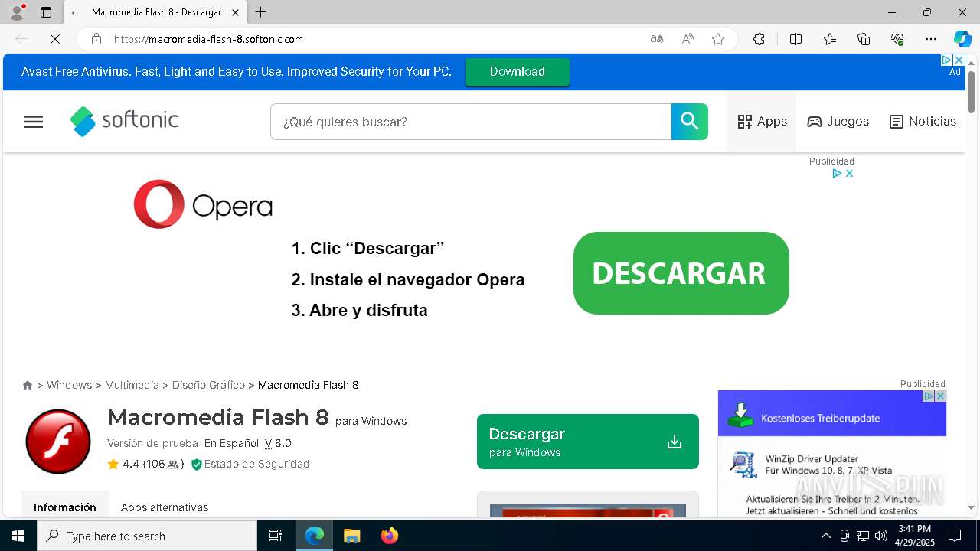Open the Juegos section
The width and height of the screenshot is (980, 551).
838,122
